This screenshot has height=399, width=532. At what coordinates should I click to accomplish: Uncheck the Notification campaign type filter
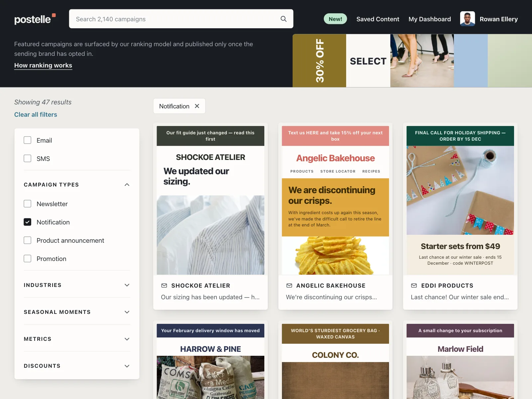[x=28, y=222]
